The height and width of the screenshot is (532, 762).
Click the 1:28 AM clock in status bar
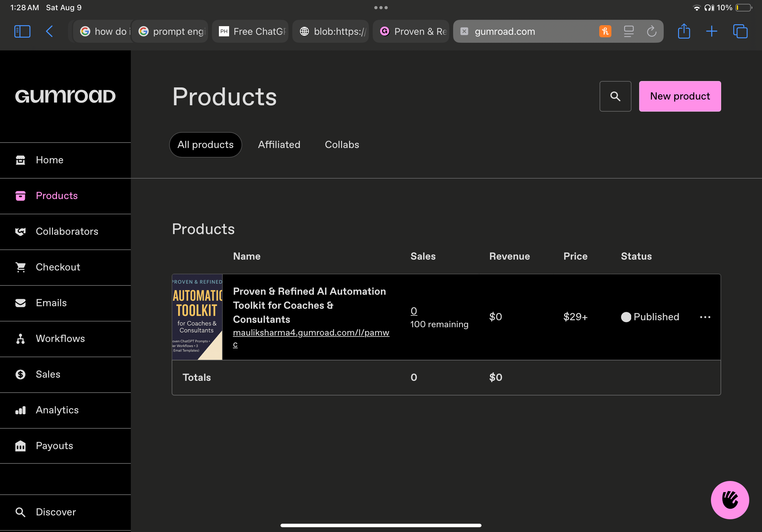tap(25, 8)
